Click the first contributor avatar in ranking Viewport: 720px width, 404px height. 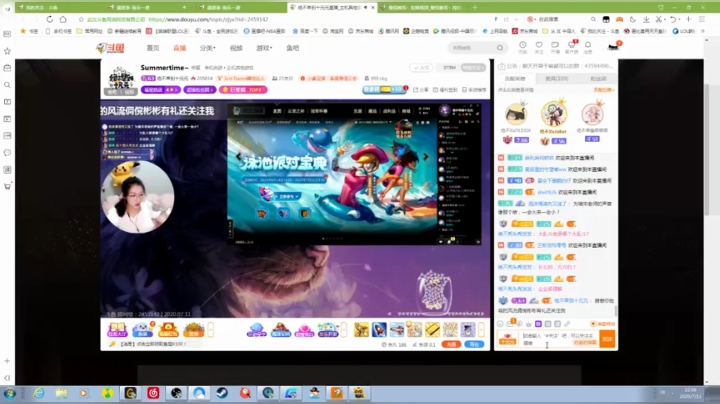[x=515, y=114]
